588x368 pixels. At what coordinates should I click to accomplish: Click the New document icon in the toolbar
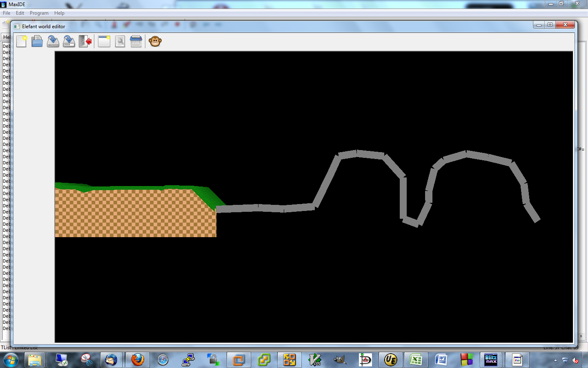pyautogui.click(x=21, y=41)
